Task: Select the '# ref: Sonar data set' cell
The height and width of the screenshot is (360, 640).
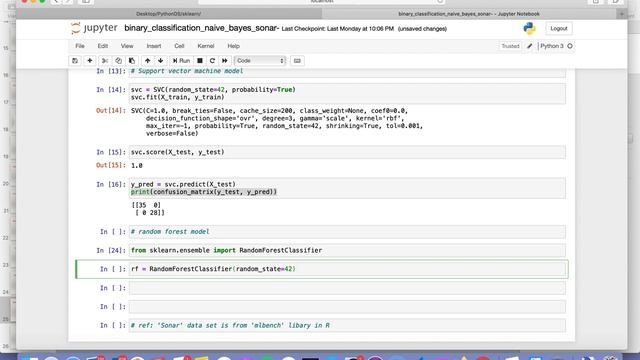Action: 347,326
